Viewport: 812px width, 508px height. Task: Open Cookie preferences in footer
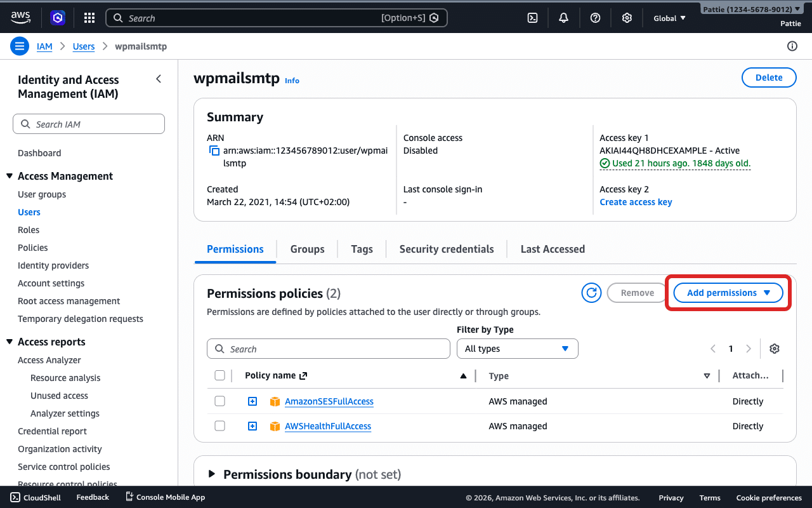coord(769,498)
